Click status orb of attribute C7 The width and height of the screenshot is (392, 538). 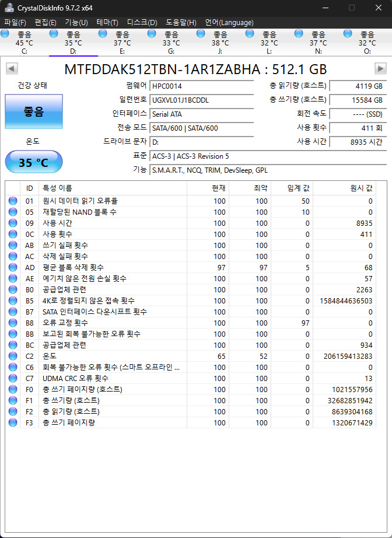click(13, 378)
